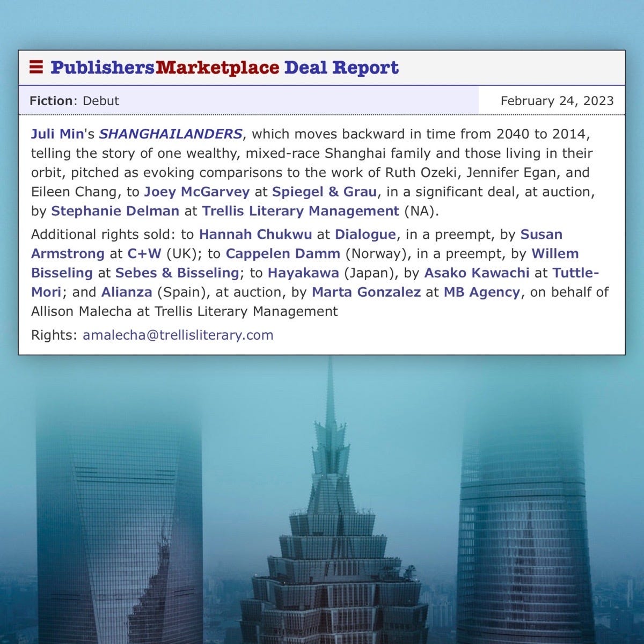Open Stephanie Delman agent link
644x644 pixels.
click(x=115, y=211)
